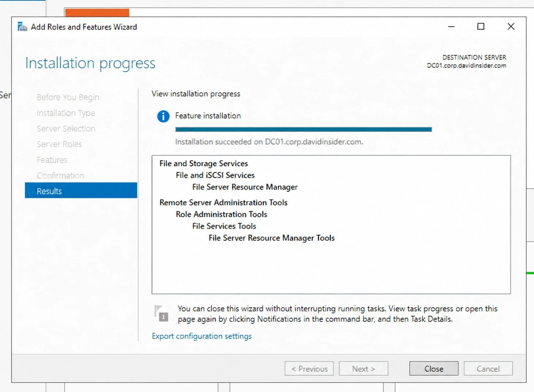Select Remote Server Administration Tools entry
Screen dimensions: 534x392
(x=224, y=202)
